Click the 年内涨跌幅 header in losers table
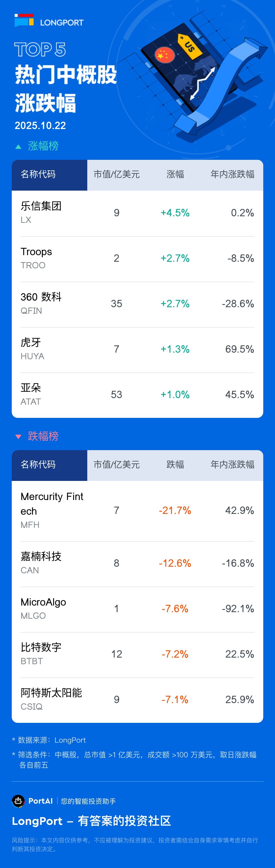Viewport: 275px width, 868px height. pos(232,465)
